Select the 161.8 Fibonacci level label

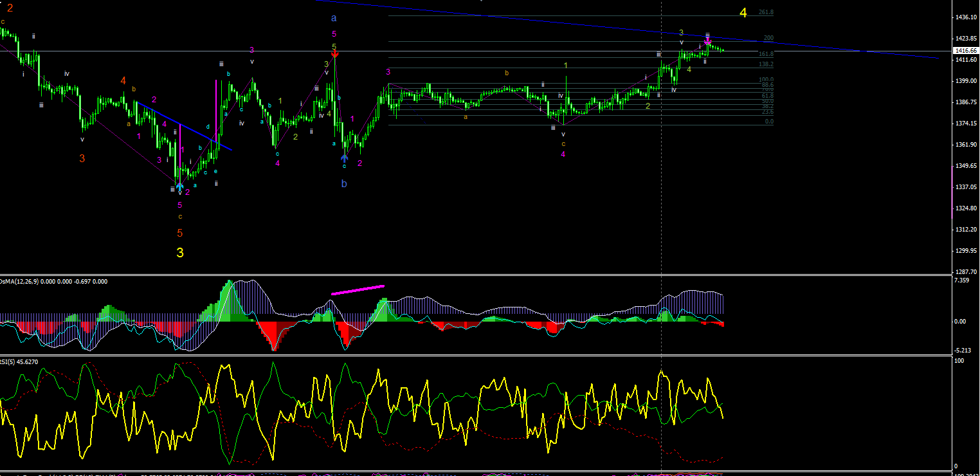pos(766,54)
